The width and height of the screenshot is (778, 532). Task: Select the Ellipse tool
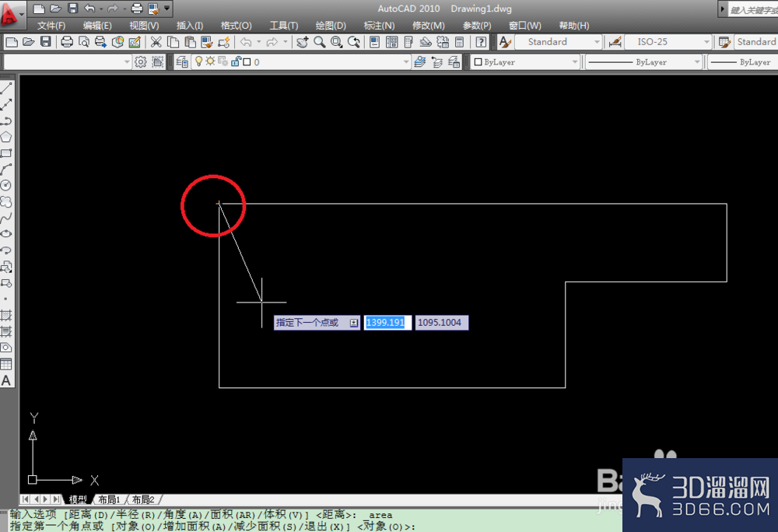pyautogui.click(x=6, y=234)
